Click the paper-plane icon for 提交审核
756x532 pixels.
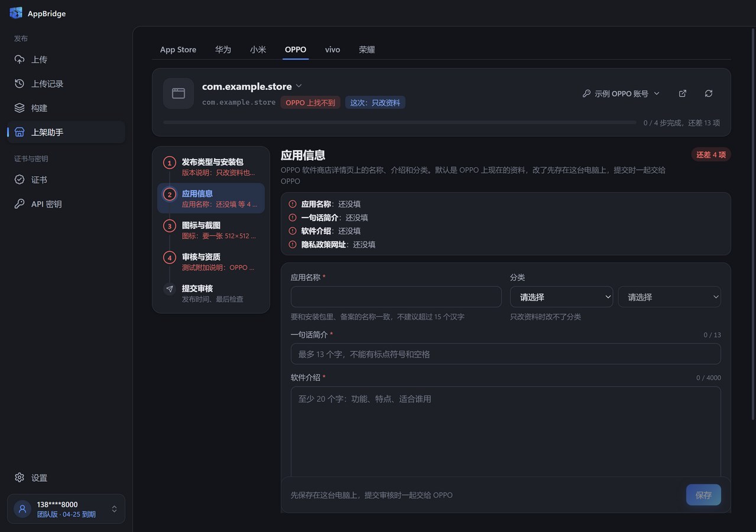170,289
